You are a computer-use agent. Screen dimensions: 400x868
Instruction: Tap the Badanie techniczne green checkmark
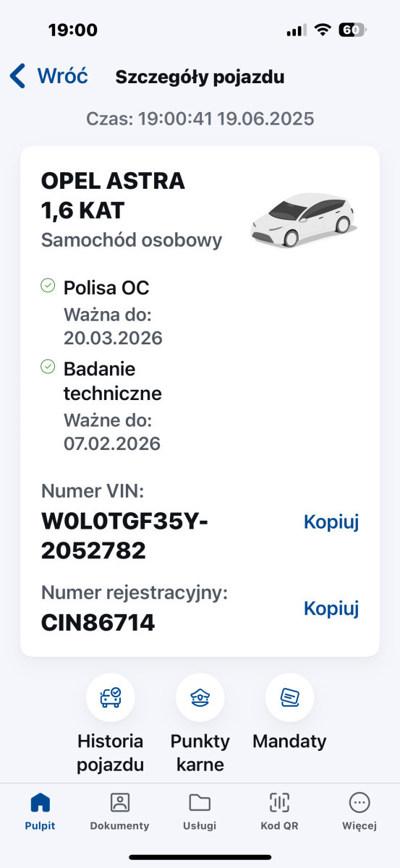tap(48, 367)
